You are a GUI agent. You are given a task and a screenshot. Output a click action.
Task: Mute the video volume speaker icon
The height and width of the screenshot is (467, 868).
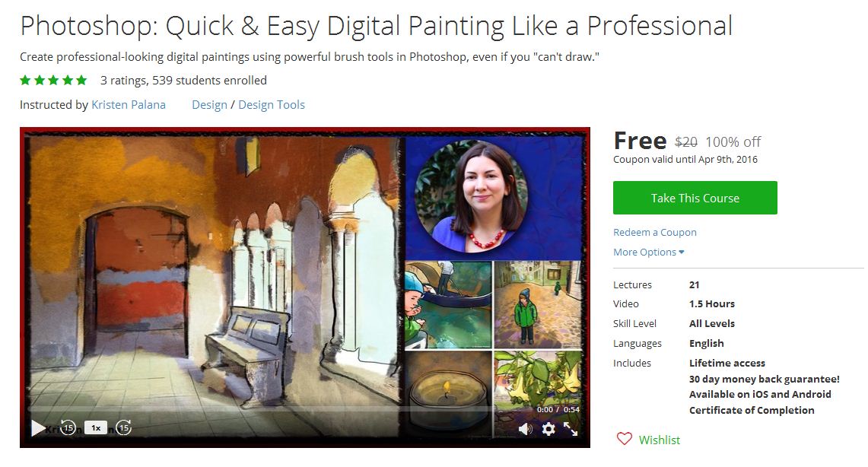526,429
